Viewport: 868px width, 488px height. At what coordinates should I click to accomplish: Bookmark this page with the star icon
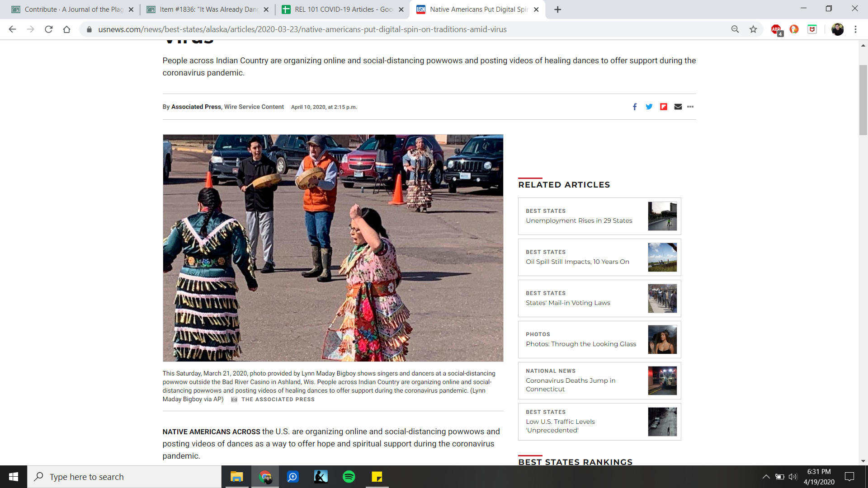[753, 29]
